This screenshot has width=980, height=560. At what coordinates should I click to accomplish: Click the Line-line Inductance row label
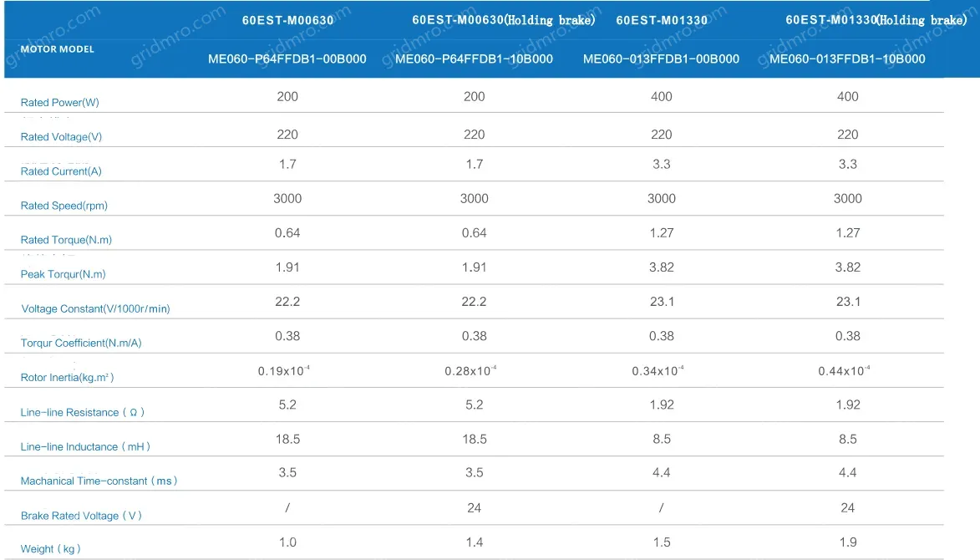(85, 447)
